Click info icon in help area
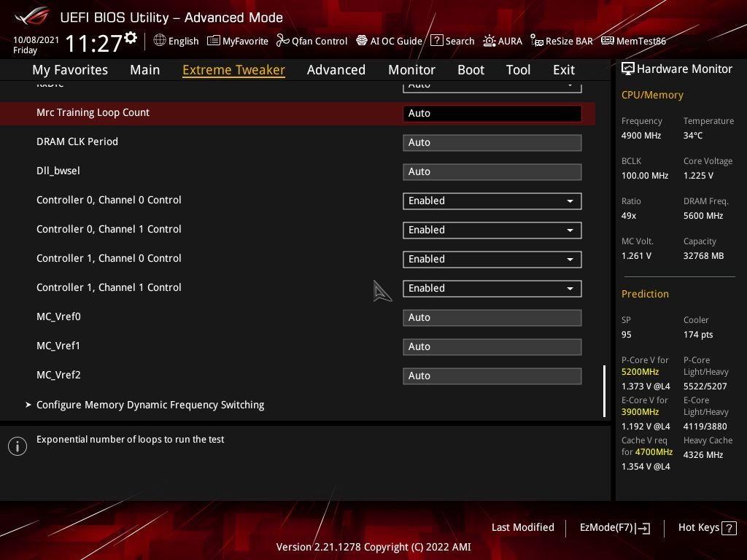 (18, 446)
